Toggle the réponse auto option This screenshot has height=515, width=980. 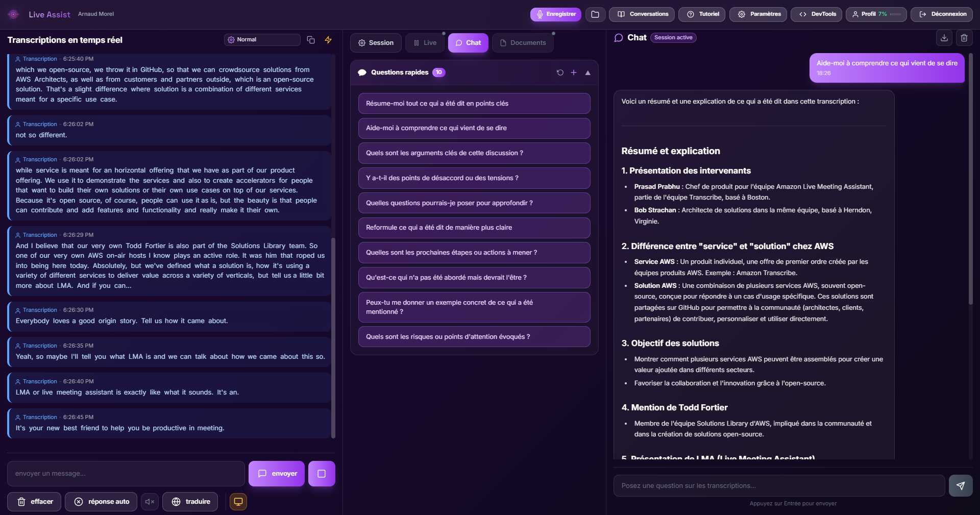point(101,502)
